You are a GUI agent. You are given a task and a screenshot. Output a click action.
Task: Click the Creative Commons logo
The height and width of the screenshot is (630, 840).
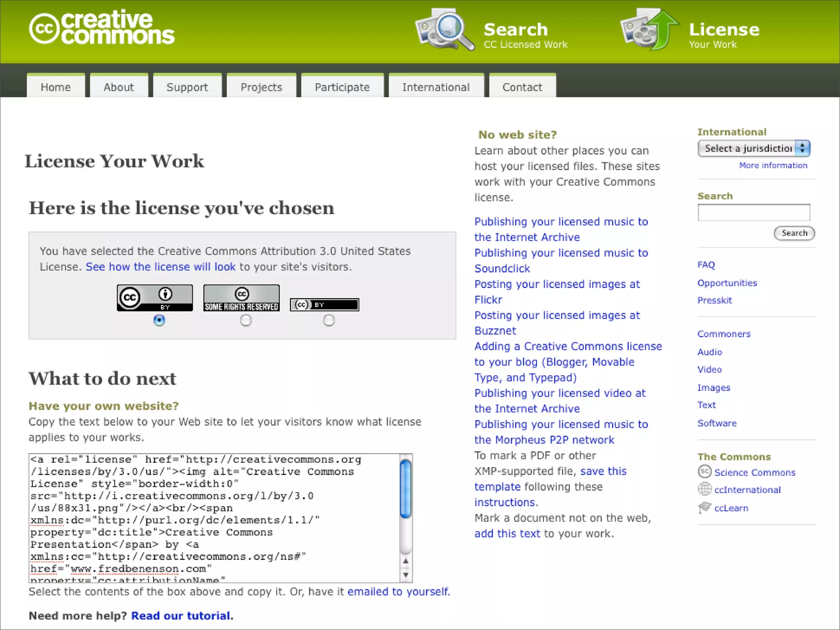coord(102,28)
